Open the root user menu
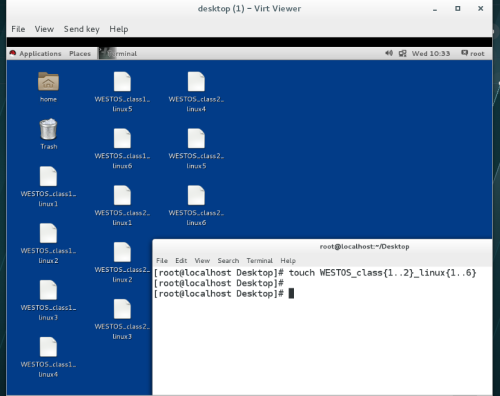500x396 pixels. point(473,53)
